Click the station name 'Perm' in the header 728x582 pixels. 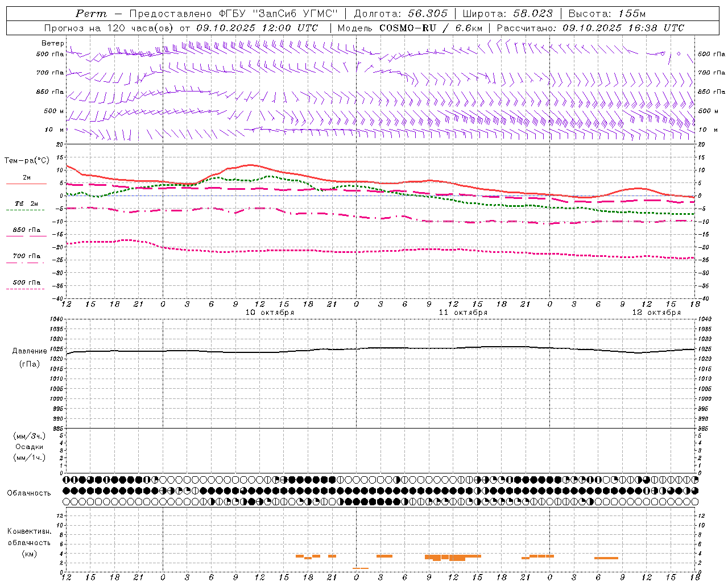tap(91, 14)
